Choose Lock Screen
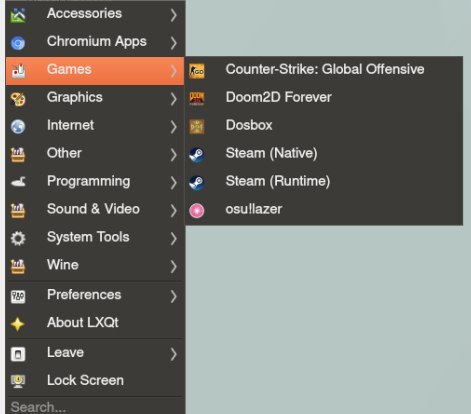The width and height of the screenshot is (471, 414). point(95,382)
